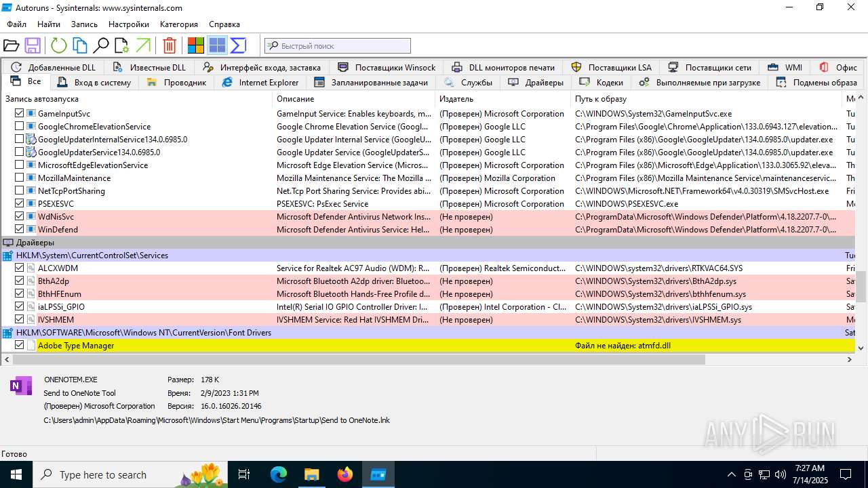Sort by the Описание column header
The width and height of the screenshot is (868, 488).
point(353,99)
